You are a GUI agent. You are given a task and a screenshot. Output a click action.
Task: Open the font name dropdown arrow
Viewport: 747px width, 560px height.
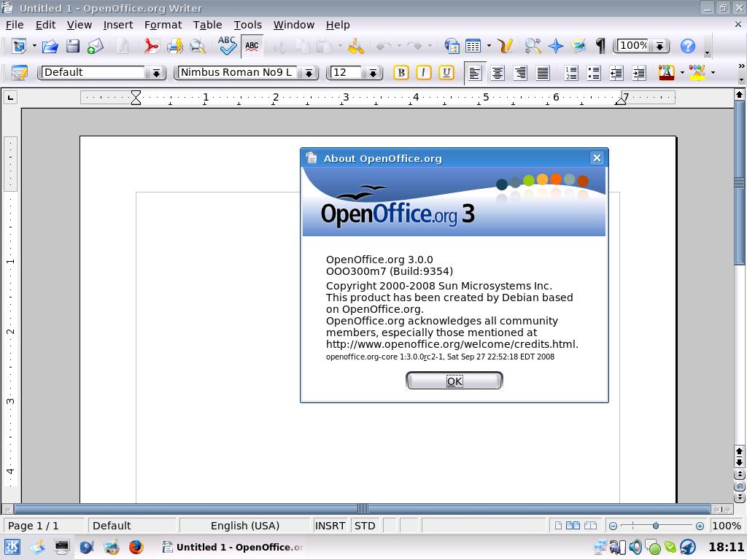(309, 73)
